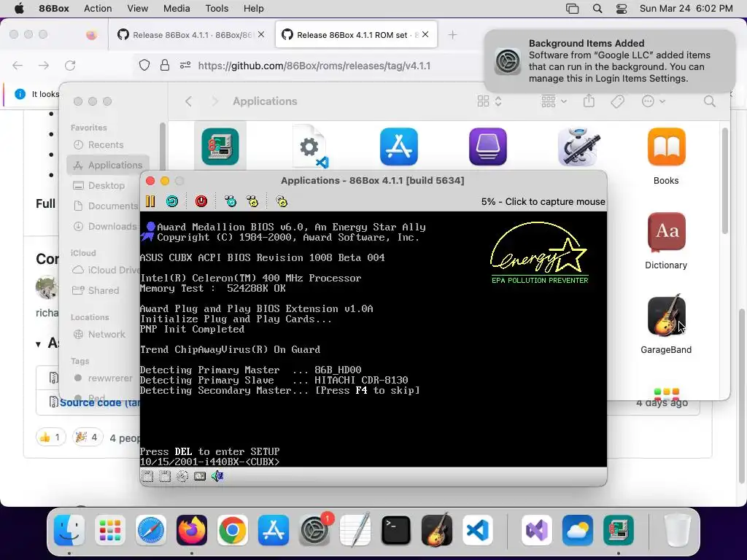Open Network in Finder sidebar

[x=98, y=334]
